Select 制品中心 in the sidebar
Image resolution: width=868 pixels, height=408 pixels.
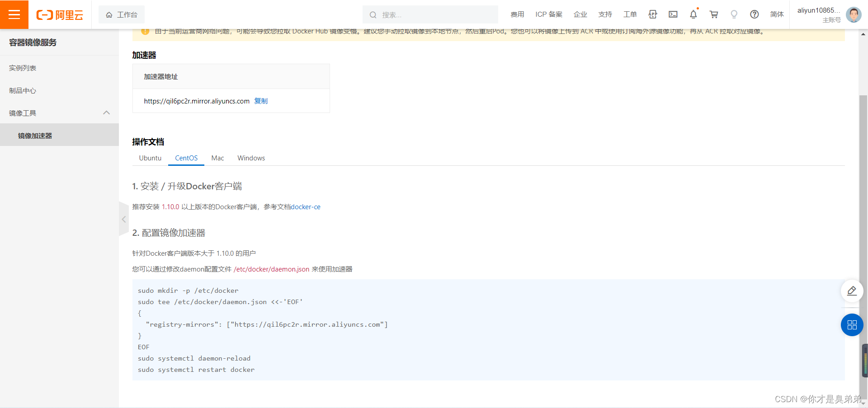coord(59,90)
